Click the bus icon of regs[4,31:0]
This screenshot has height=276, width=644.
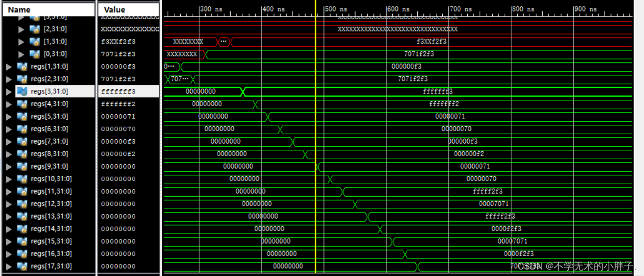tap(22, 104)
